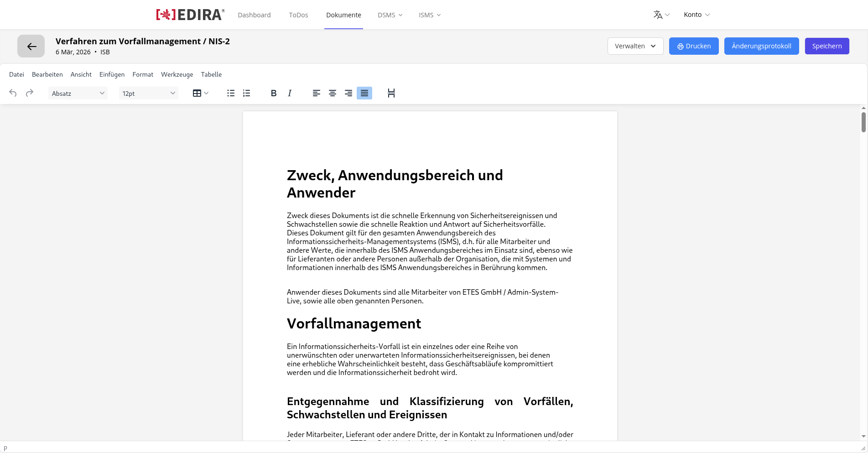Click the Drucken button
Image resolution: width=868 pixels, height=453 pixels.
click(x=694, y=46)
